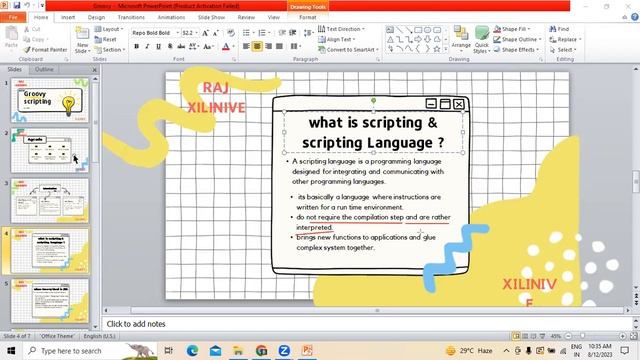Open the Design ribbon tab
Viewport: 640px width, 360px height.
tap(96, 17)
